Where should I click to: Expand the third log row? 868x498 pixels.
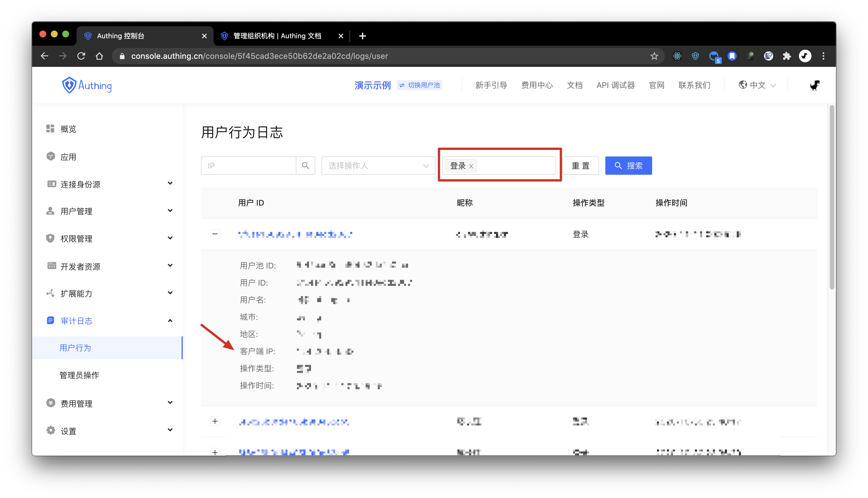[215, 452]
